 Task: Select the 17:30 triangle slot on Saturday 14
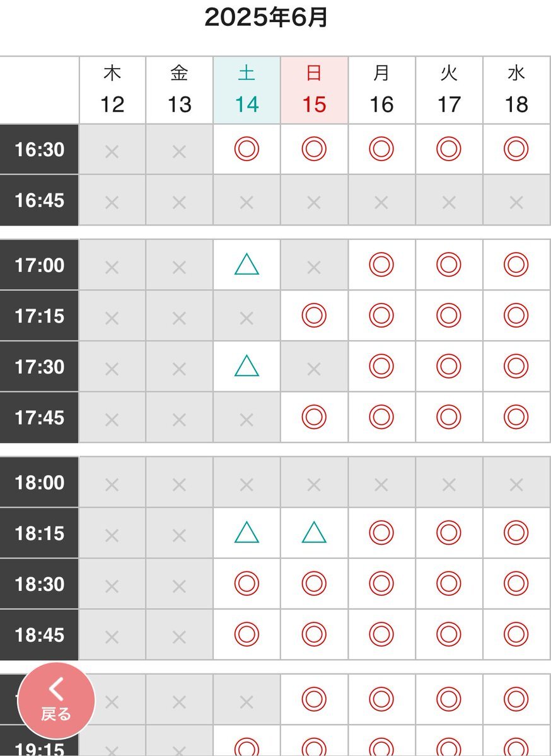point(246,367)
